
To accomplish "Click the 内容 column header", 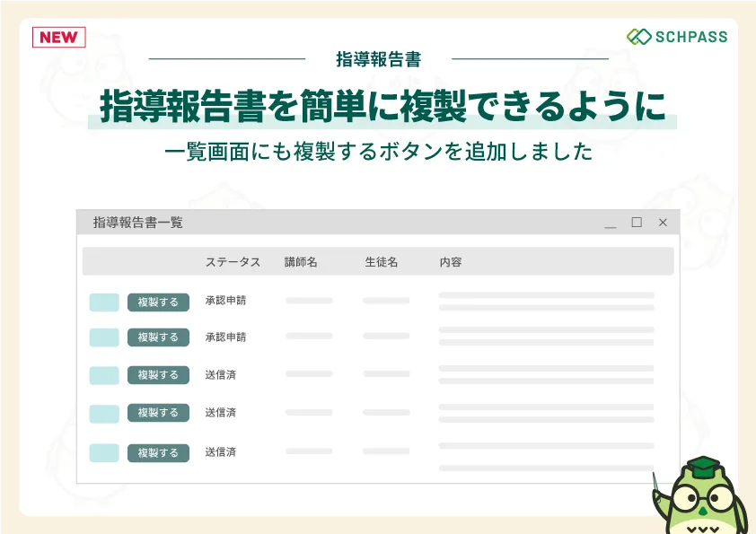I will point(451,262).
